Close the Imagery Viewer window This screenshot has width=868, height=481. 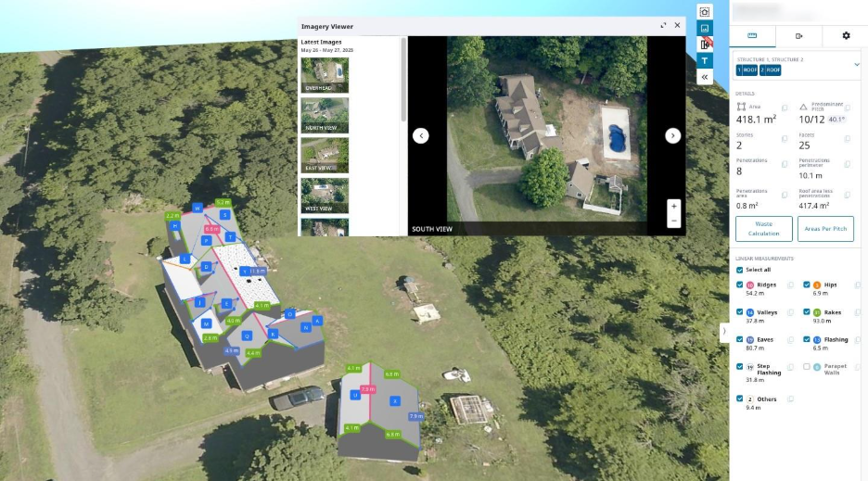click(677, 25)
